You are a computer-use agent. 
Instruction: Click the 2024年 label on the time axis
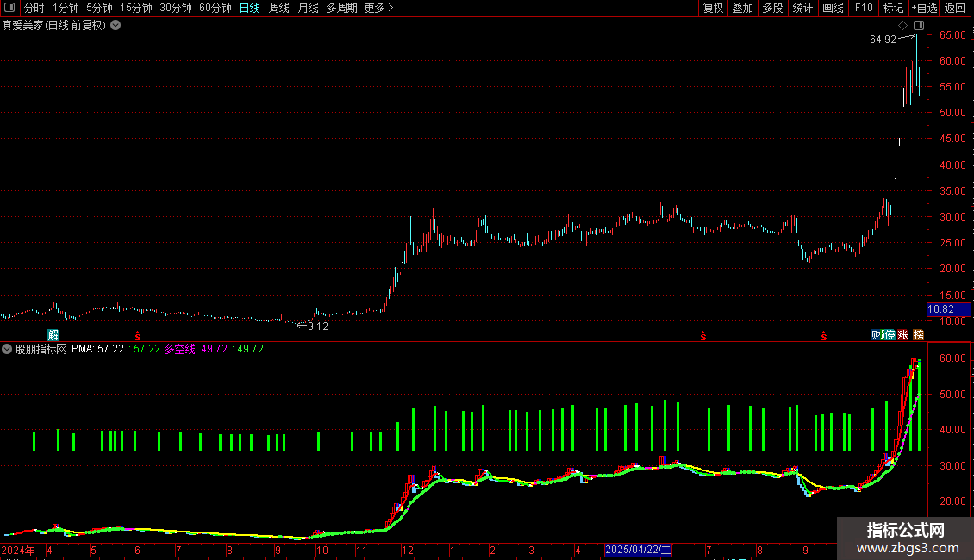18,550
